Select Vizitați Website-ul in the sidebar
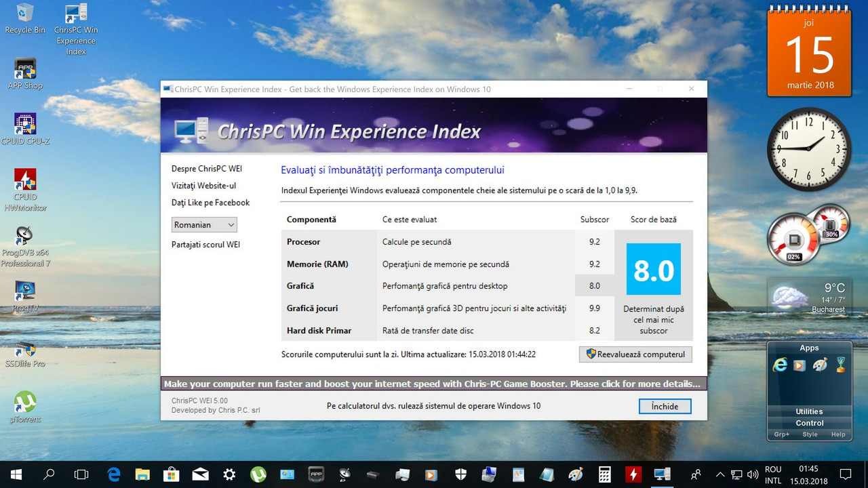This screenshot has width=868, height=488. tap(203, 185)
